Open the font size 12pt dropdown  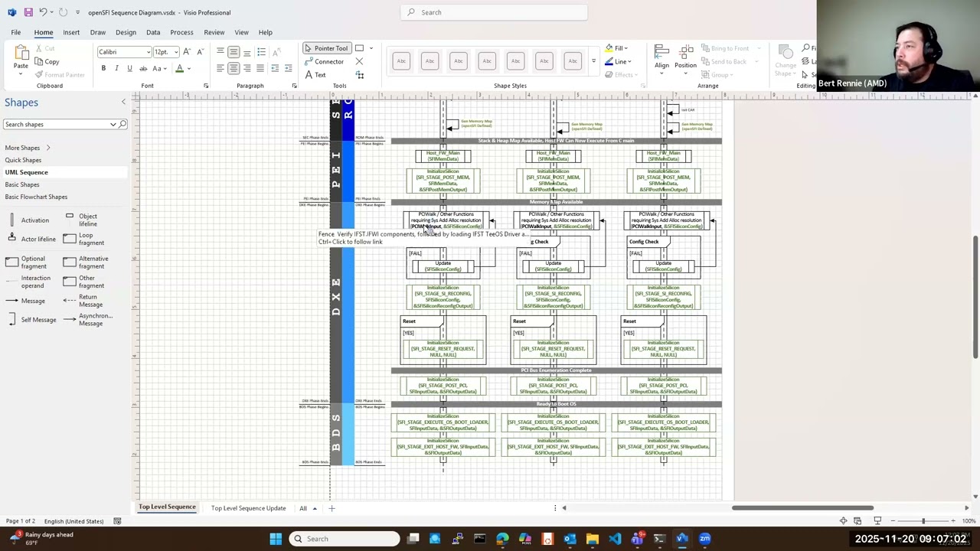click(175, 52)
